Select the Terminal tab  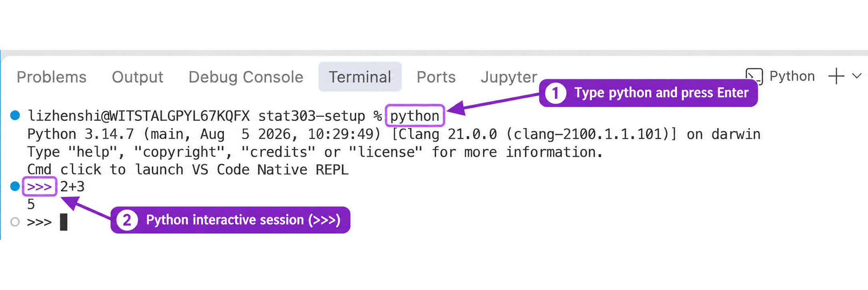click(x=360, y=77)
